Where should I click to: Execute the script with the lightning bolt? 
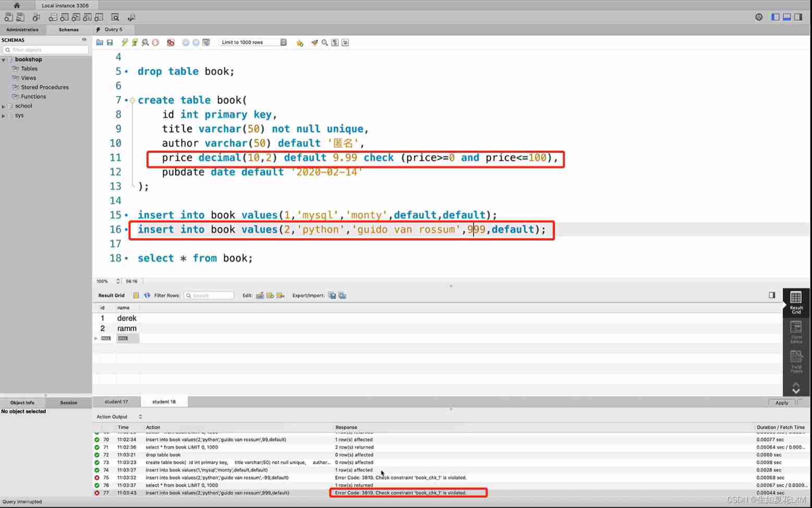point(125,42)
